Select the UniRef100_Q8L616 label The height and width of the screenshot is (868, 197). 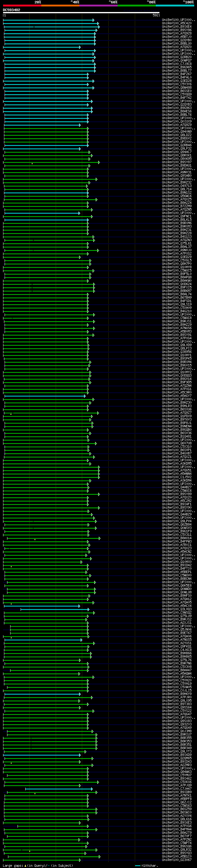[x=177, y=819]
